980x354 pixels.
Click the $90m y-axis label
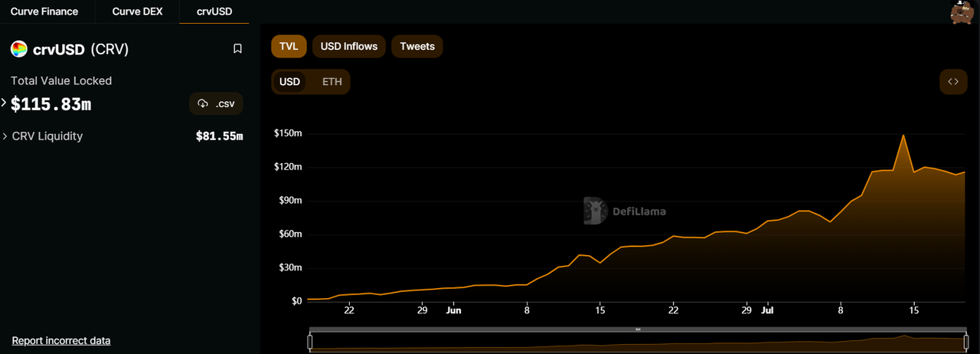coord(289,200)
